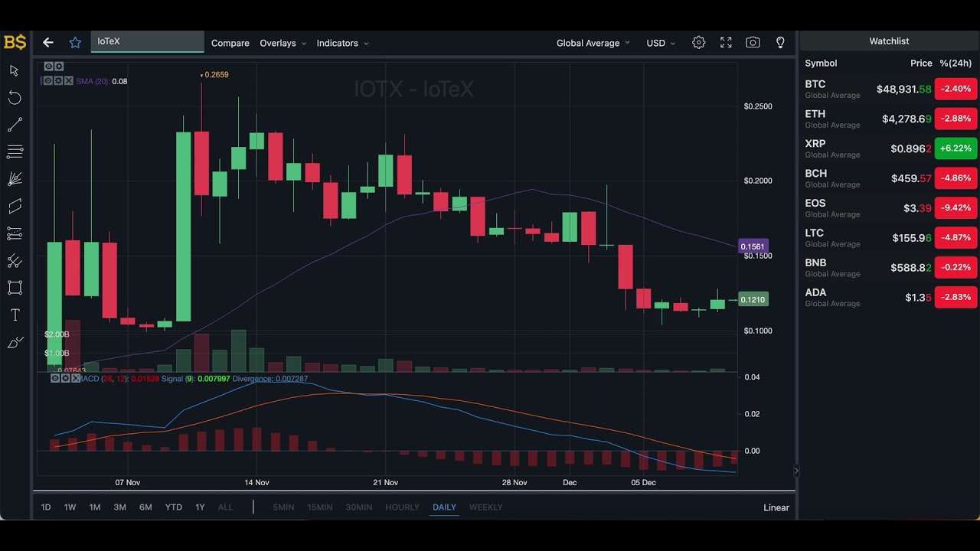Viewport: 980px width, 551px height.
Task: Select the cursor pointer tool
Action: 15,70
